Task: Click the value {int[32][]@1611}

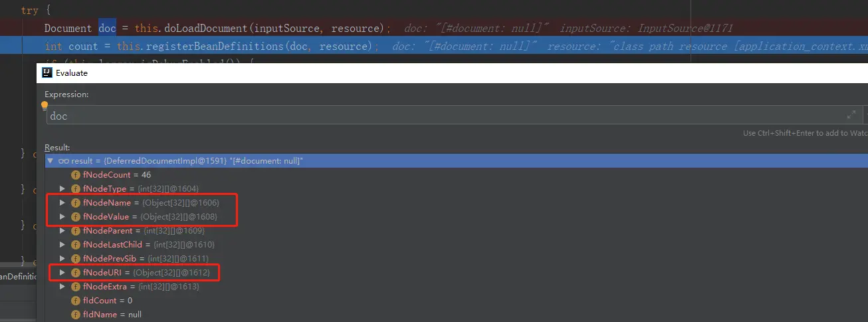Action: coord(178,258)
